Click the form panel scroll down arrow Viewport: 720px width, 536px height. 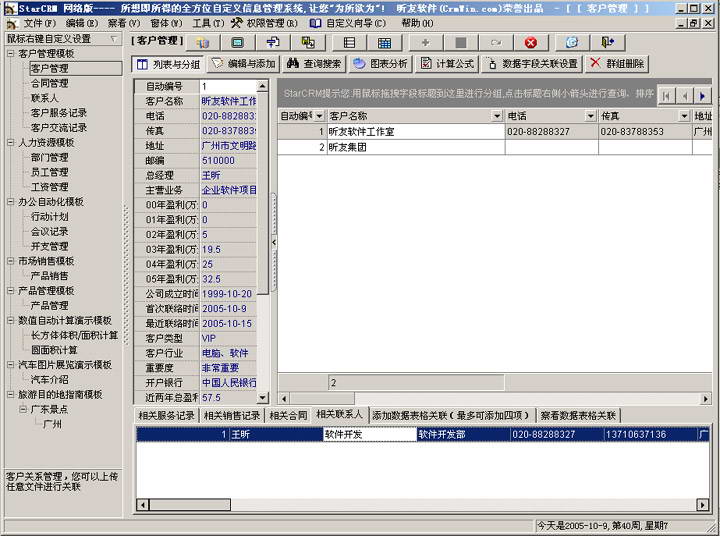262,398
